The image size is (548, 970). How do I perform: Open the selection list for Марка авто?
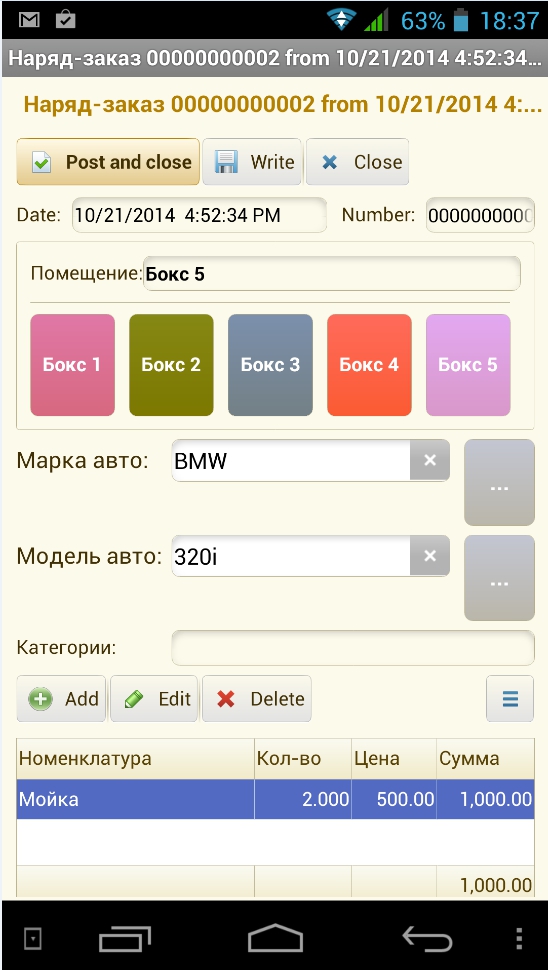coord(499,483)
